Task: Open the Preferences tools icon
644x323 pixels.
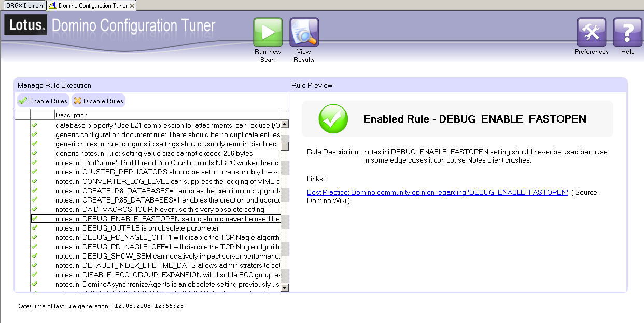Action: point(591,32)
